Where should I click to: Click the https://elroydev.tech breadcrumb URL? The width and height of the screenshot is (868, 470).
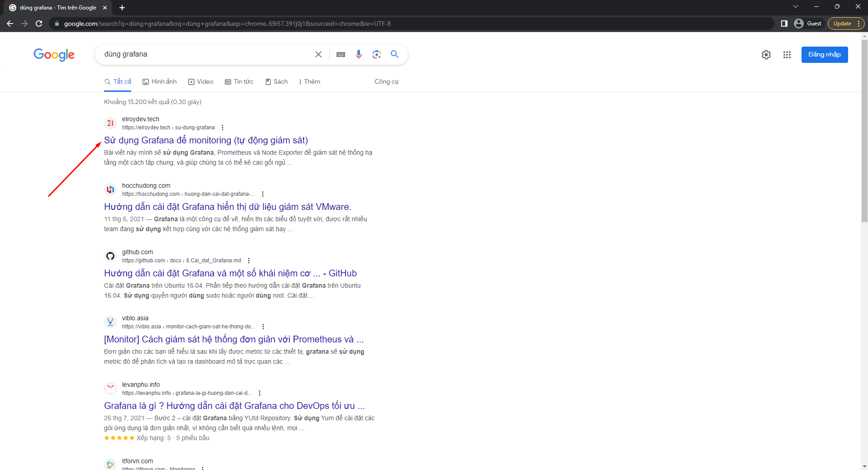point(168,128)
